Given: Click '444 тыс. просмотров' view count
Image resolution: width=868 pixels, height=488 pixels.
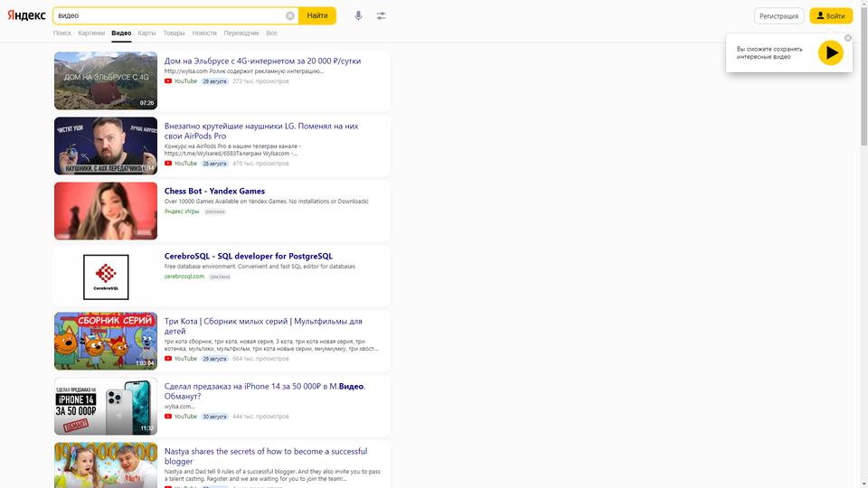Looking at the screenshot, I should 260,417.
